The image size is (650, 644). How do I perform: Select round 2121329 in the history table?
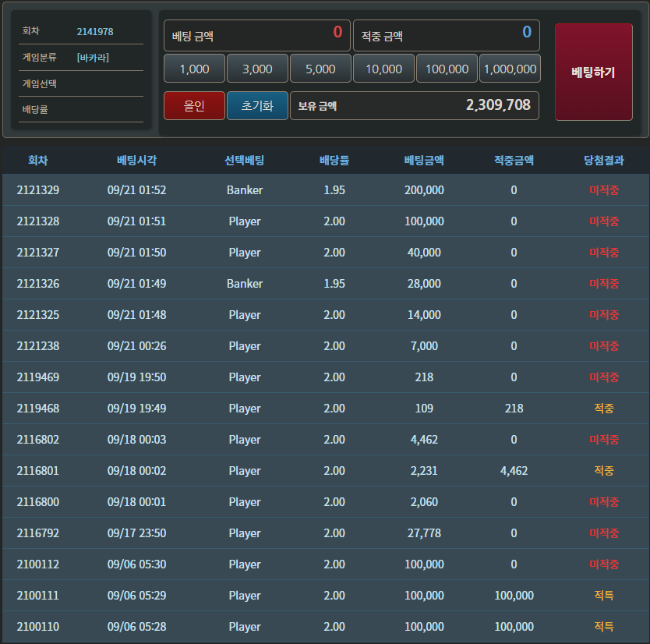tap(37, 190)
